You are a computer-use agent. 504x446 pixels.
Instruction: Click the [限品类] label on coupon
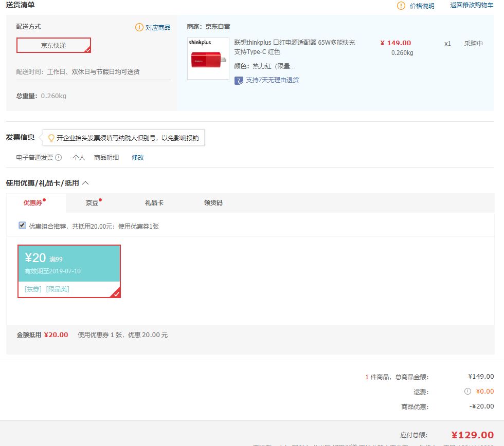(x=58, y=289)
